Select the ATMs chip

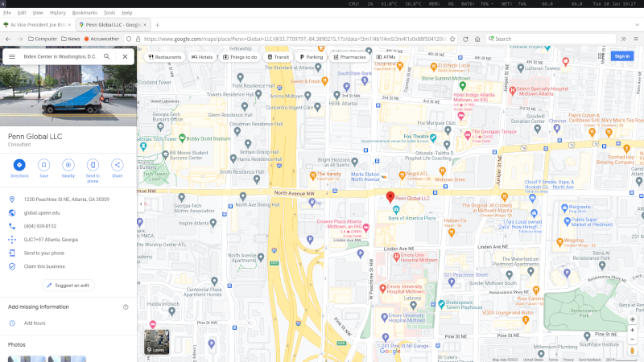[386, 57]
